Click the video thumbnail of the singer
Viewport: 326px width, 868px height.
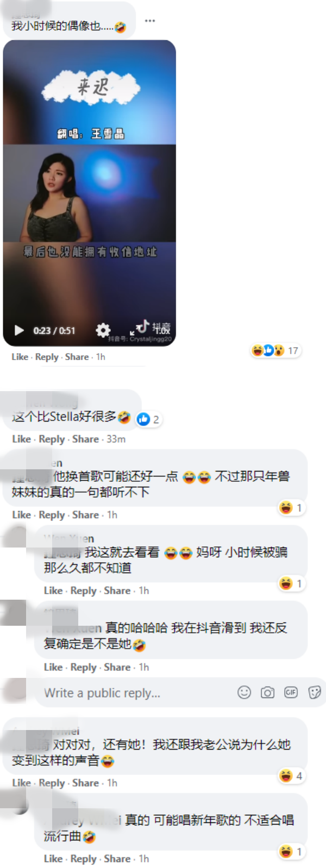90,193
